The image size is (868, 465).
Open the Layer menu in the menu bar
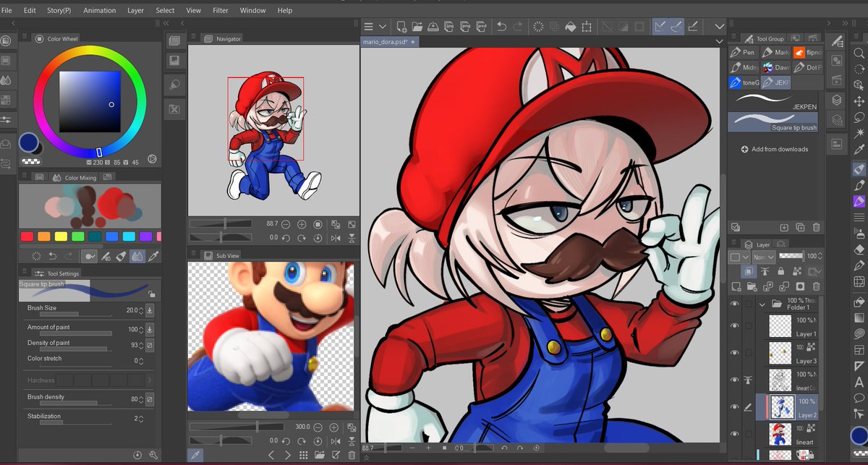click(135, 10)
